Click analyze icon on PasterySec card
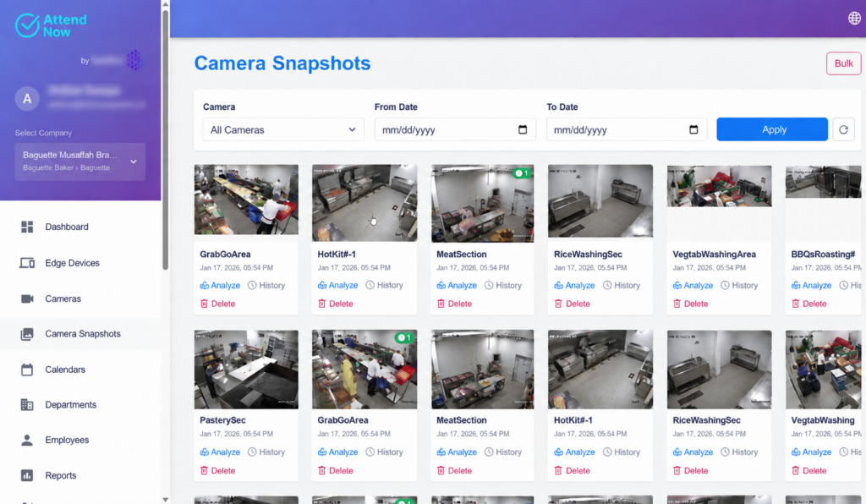The height and width of the screenshot is (504, 866). click(205, 452)
